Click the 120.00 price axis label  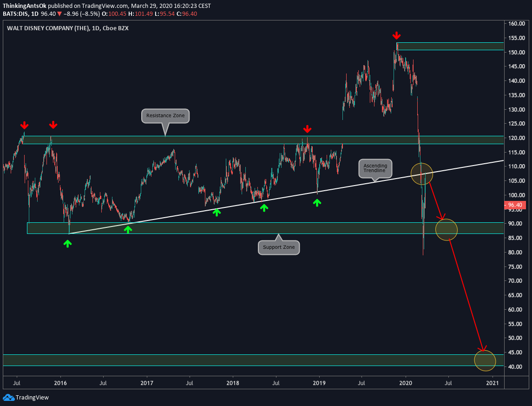coord(517,138)
